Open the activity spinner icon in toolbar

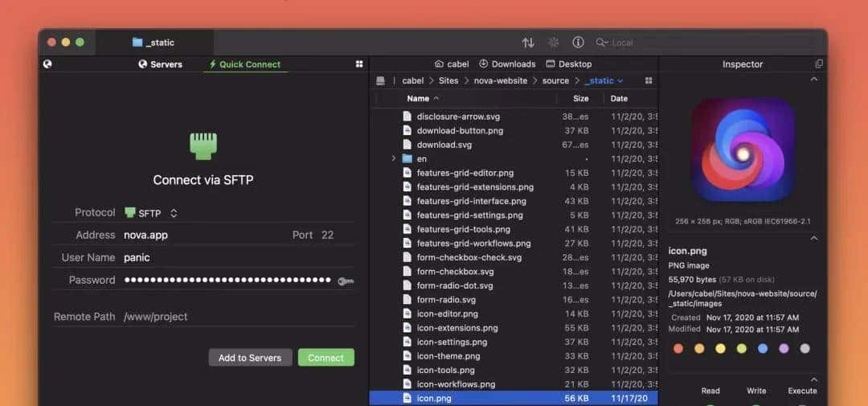point(553,43)
